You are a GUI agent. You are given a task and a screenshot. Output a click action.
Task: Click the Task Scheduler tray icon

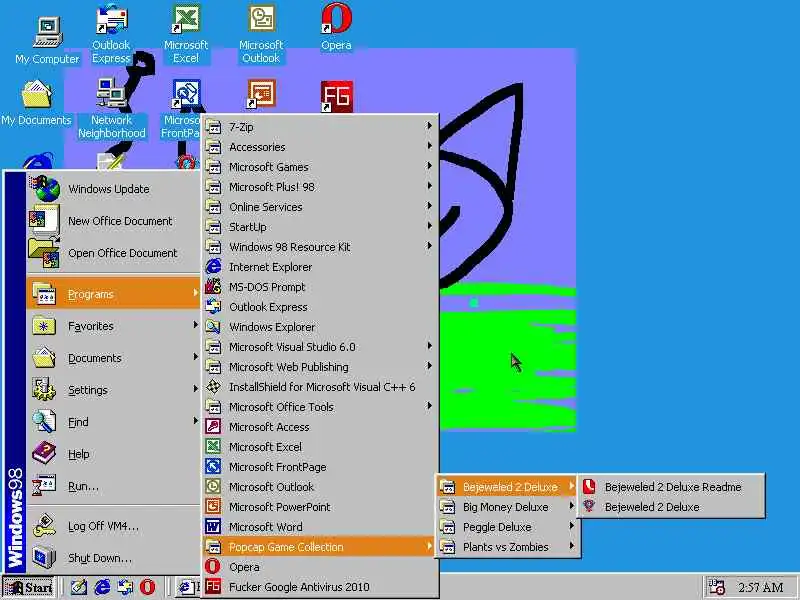pyautogui.click(x=716, y=587)
